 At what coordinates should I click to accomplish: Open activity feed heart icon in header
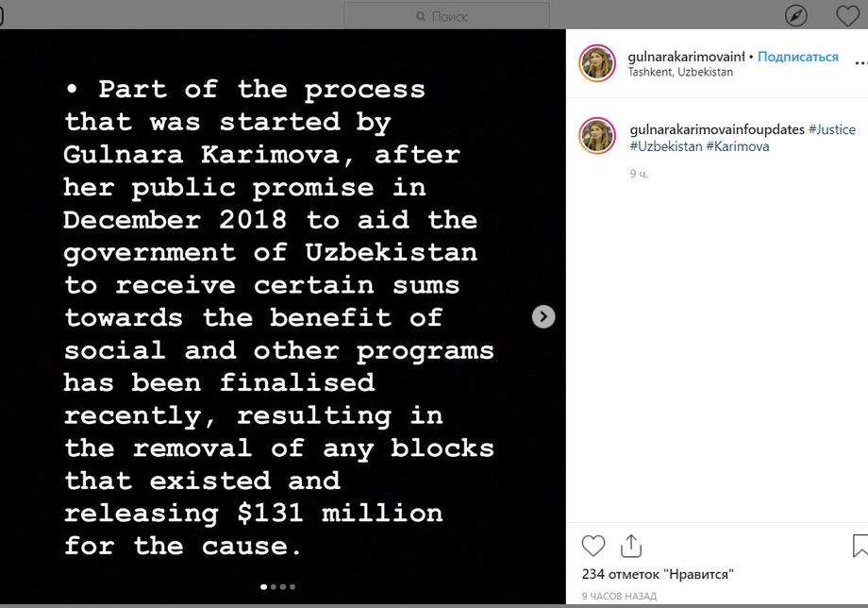coord(848,16)
